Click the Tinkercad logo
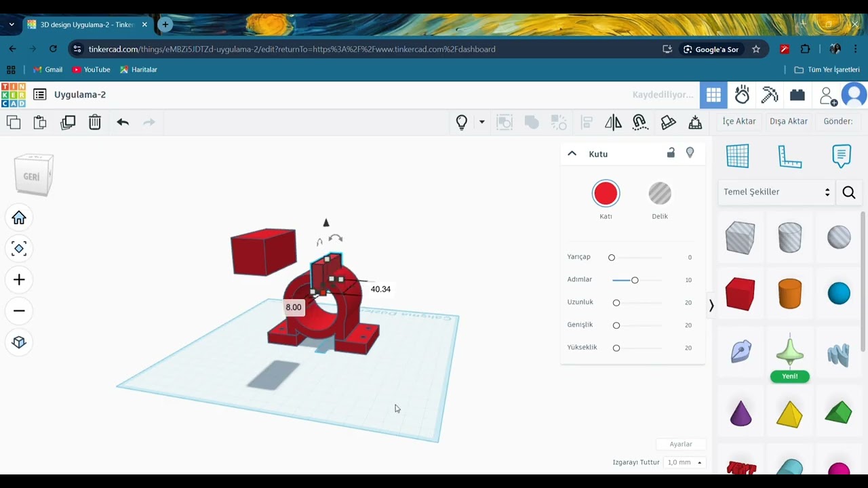The image size is (868, 488). [14, 95]
